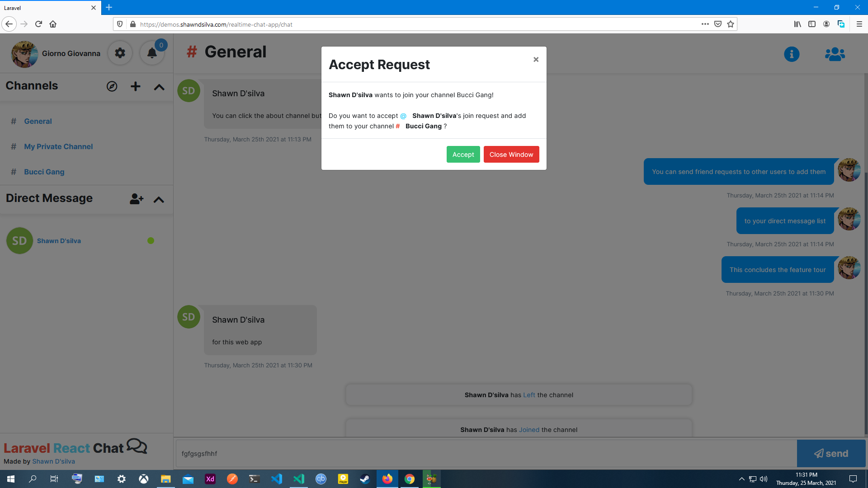868x488 pixels.
Task: Open the settings gear beside Giorno Giovanna
Action: [x=120, y=53]
